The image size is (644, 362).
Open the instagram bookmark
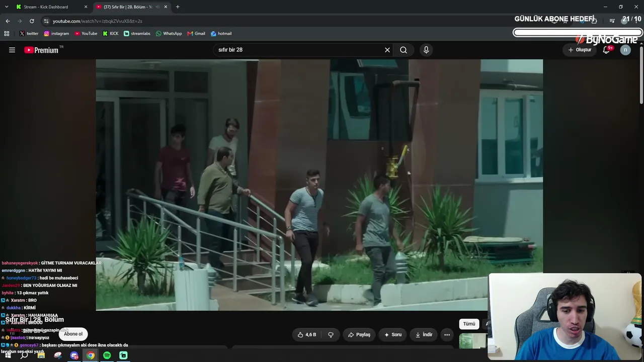coord(56,34)
